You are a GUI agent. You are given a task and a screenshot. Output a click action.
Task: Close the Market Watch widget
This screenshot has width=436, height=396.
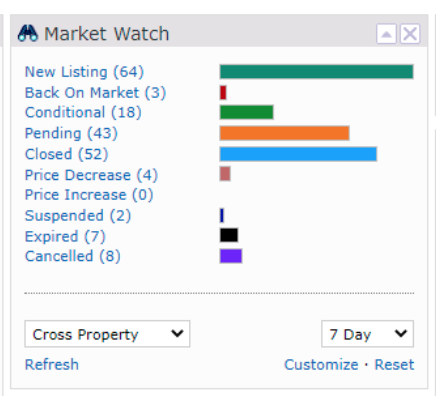coord(410,34)
